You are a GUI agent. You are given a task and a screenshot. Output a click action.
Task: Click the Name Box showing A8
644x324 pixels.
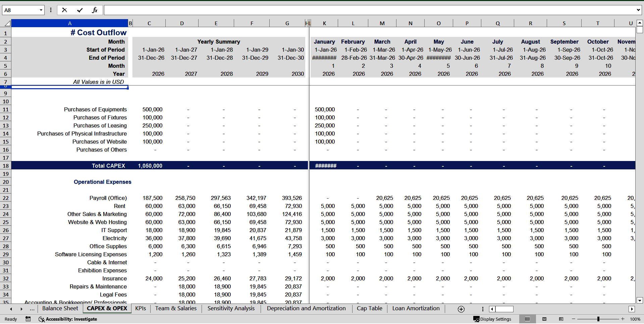(x=20, y=10)
